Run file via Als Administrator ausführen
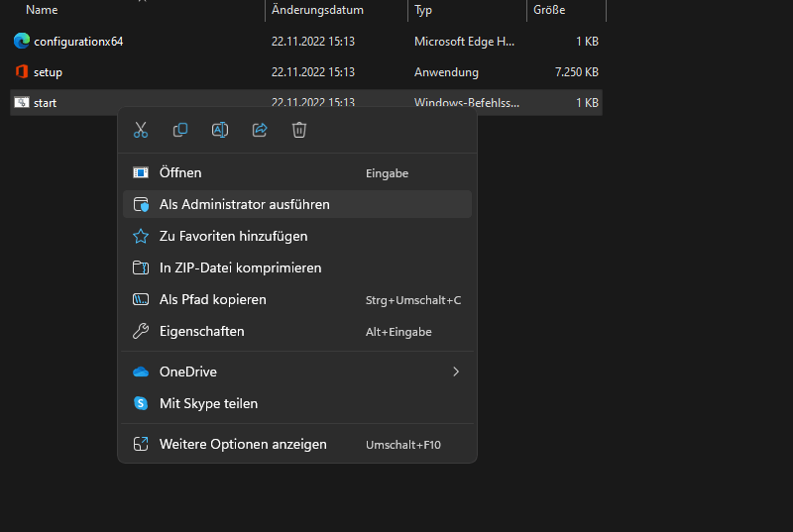Image resolution: width=793 pixels, height=532 pixels. tap(244, 204)
